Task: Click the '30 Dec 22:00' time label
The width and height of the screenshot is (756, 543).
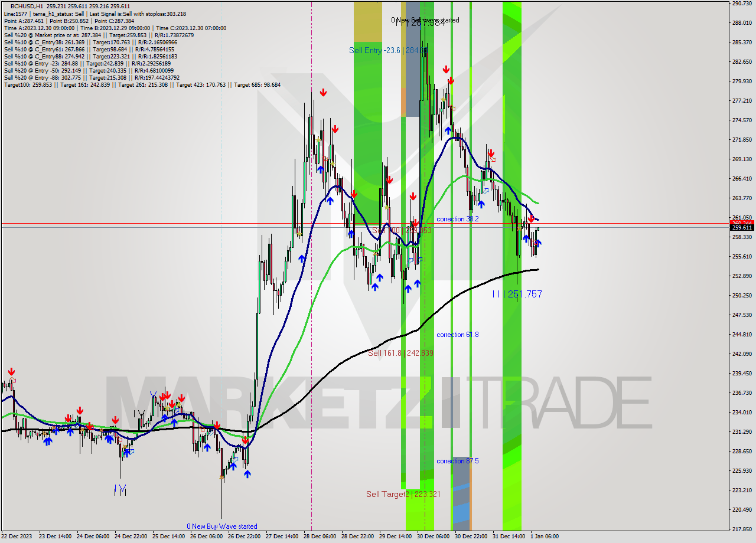Action: [471, 537]
